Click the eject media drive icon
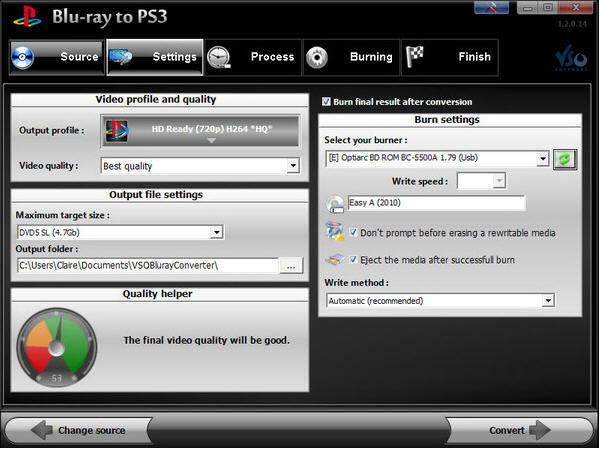600x449 pixels. coord(335,259)
